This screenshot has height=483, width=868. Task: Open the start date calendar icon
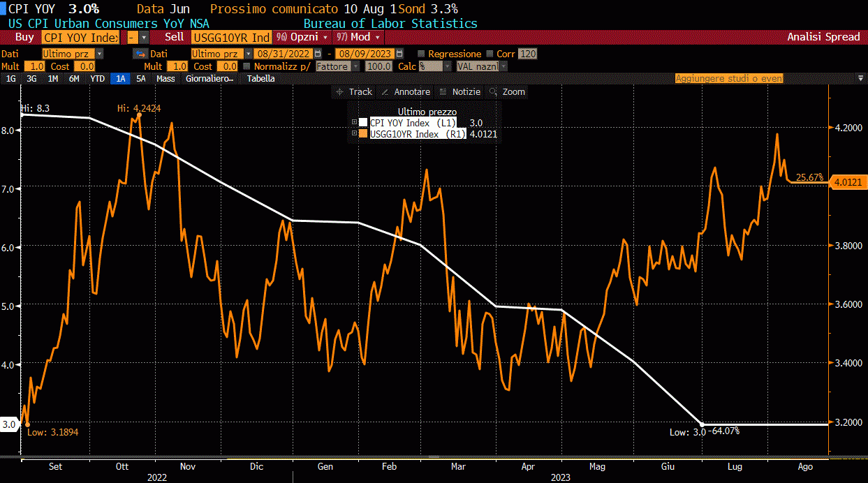point(318,54)
